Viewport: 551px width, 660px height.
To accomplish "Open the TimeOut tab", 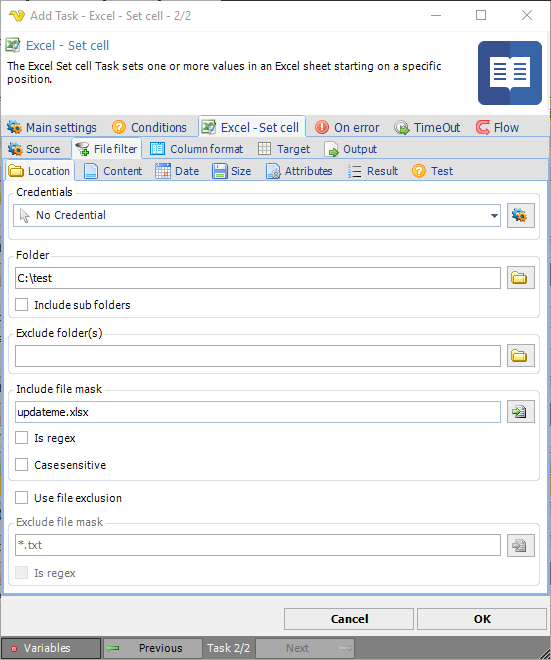I will coord(428,127).
